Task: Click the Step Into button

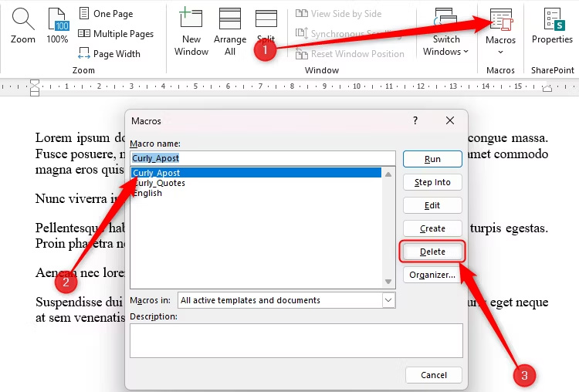Action: click(432, 182)
